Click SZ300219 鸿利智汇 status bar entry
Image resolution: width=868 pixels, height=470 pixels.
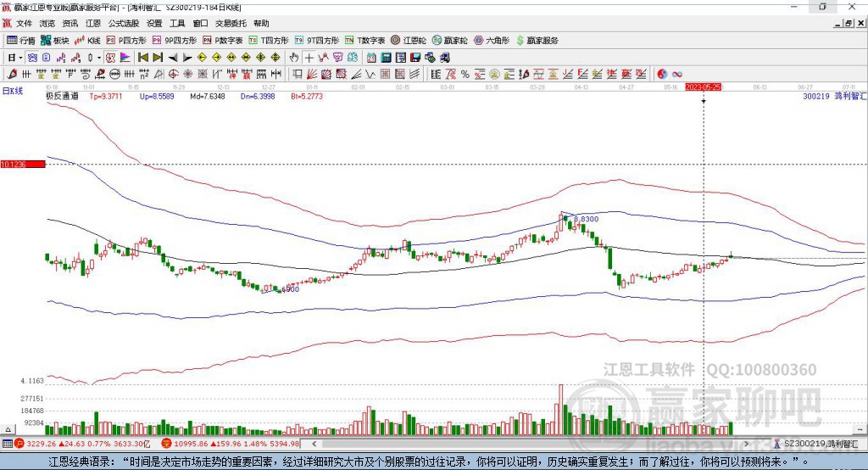click(x=816, y=444)
